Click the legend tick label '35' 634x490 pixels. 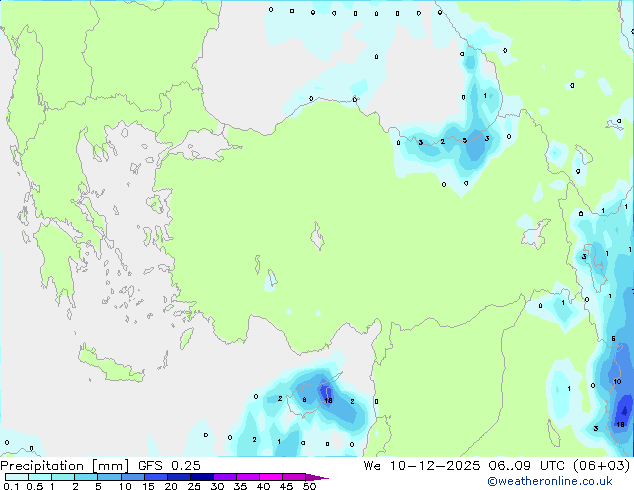(240, 486)
